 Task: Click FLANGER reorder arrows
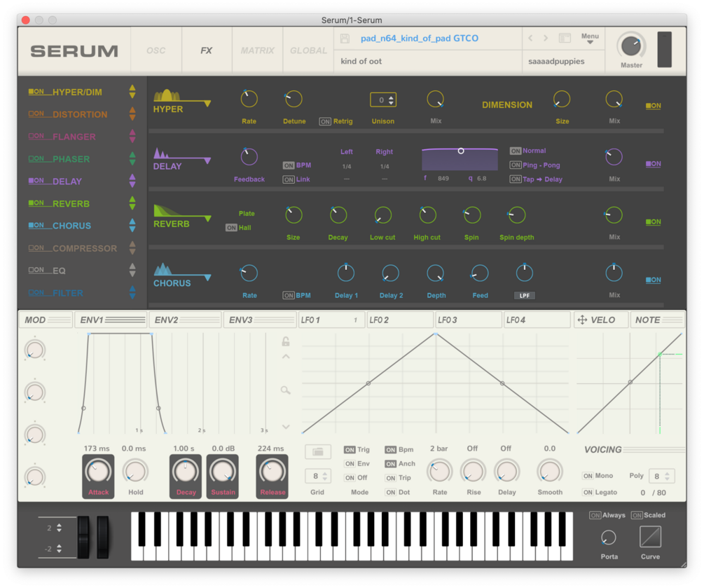tap(132, 136)
